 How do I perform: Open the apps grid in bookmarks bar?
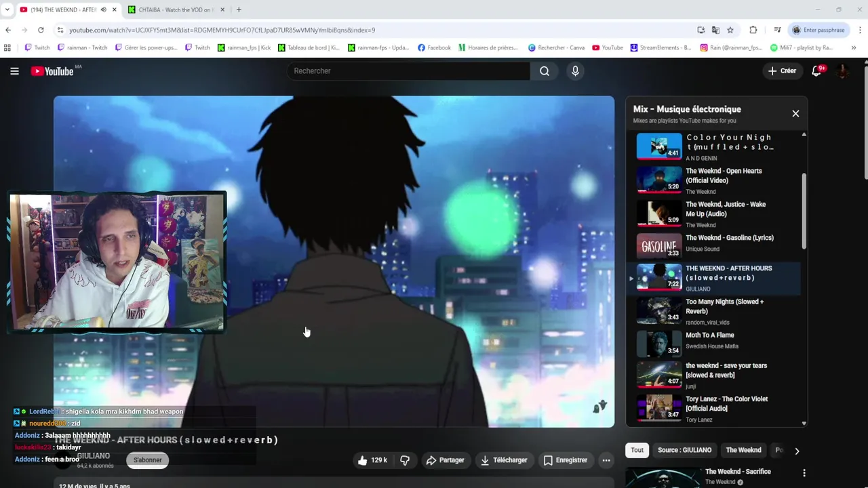7,47
